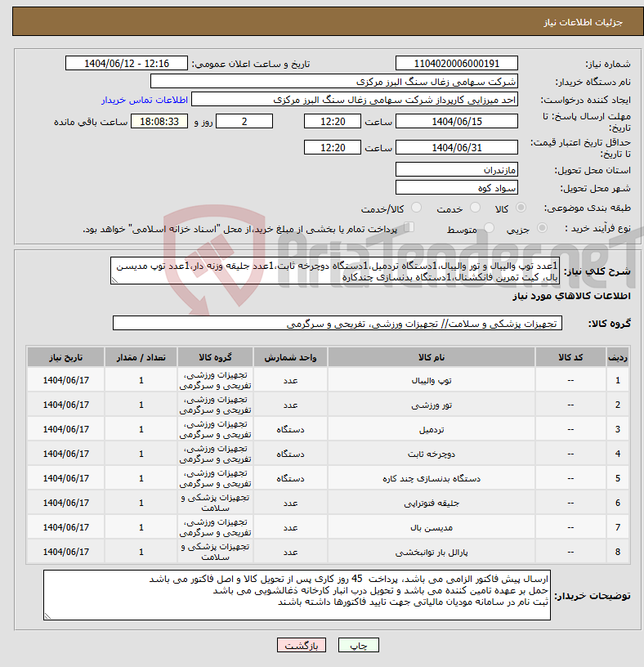Click the سواد کوه city field

tap(456, 188)
